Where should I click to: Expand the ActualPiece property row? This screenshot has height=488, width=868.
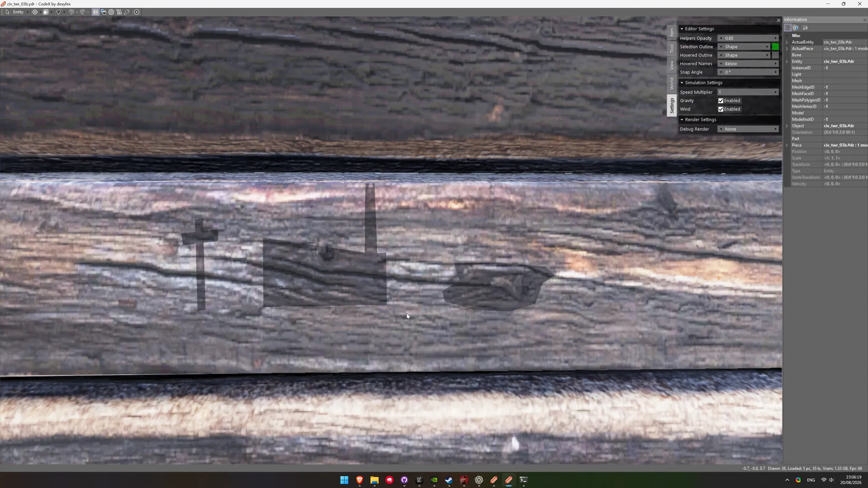pos(787,49)
